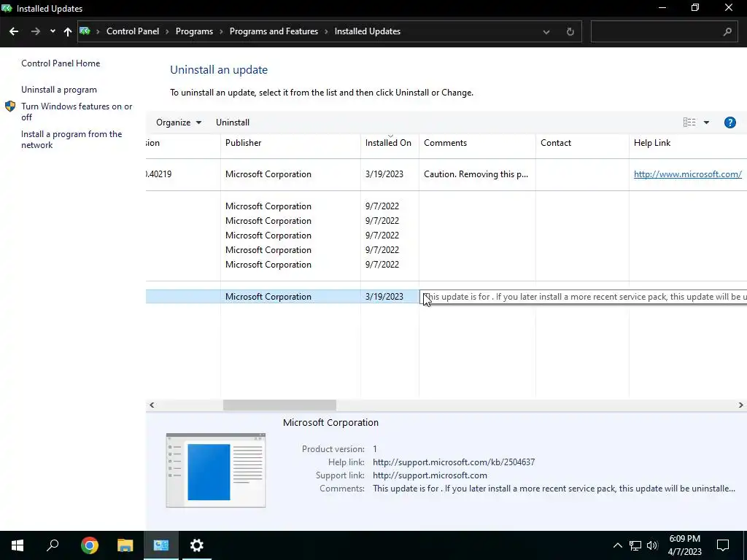The image size is (747, 560).
Task: Open the recent locations dropdown arrow
Action: coord(53,31)
